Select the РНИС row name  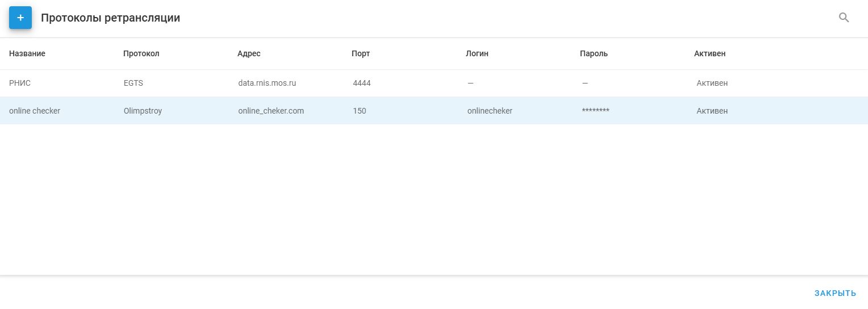(x=20, y=83)
